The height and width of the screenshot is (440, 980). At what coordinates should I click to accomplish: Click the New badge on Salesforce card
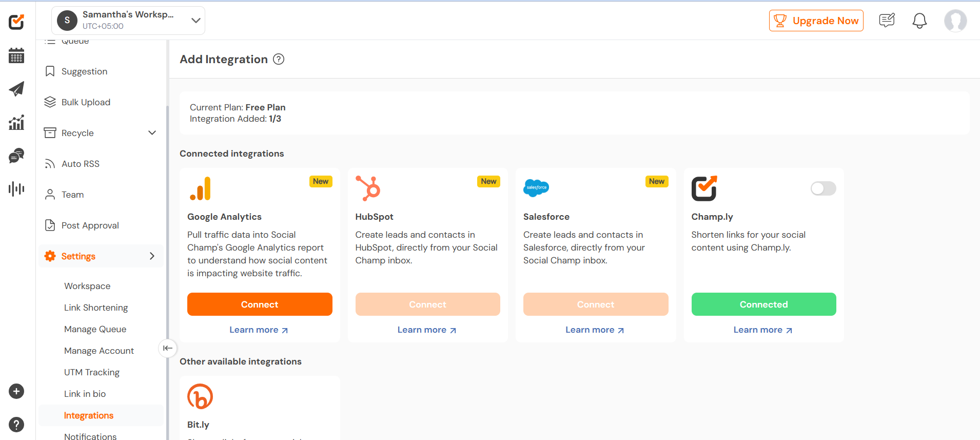tap(657, 181)
